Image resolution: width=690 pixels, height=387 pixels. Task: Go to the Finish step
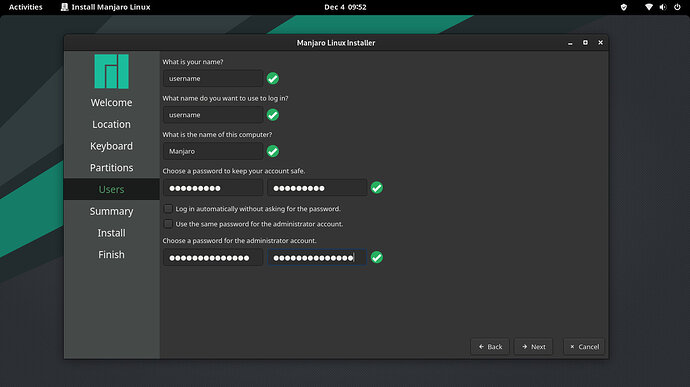click(111, 254)
